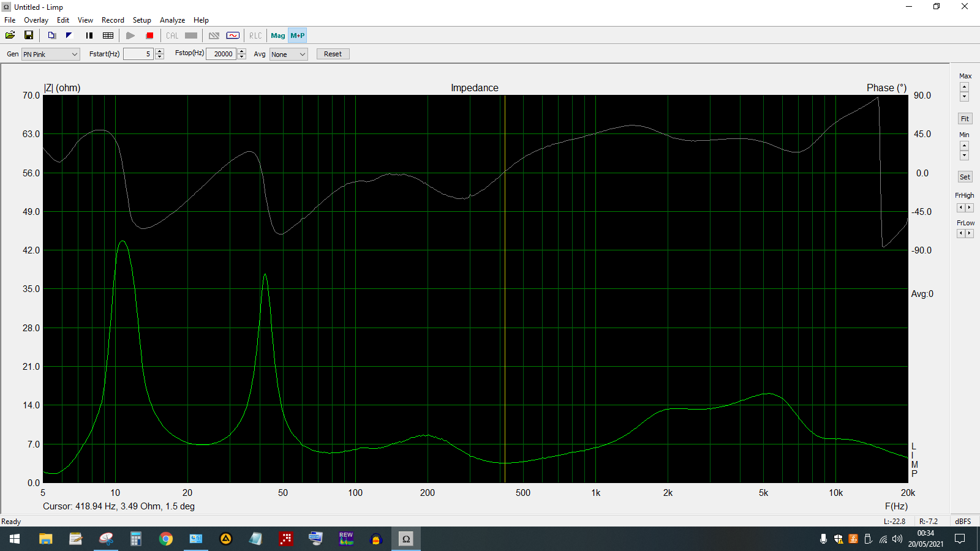Open the Record menu
This screenshot has height=551, width=980.
click(113, 20)
